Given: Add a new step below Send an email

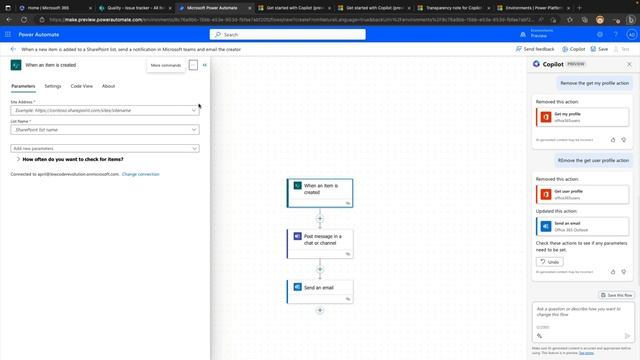Looking at the screenshot, I should [x=320, y=310].
